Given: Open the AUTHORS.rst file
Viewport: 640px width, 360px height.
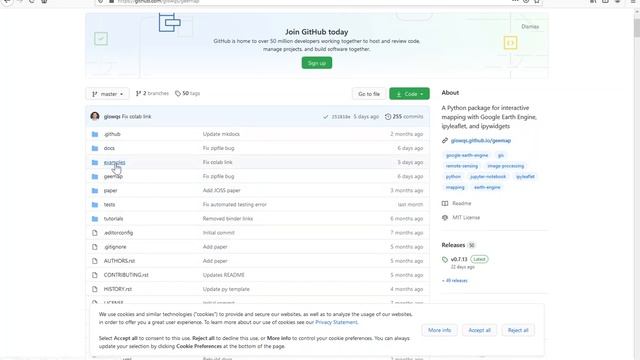Looking at the screenshot, I should click(119, 261).
